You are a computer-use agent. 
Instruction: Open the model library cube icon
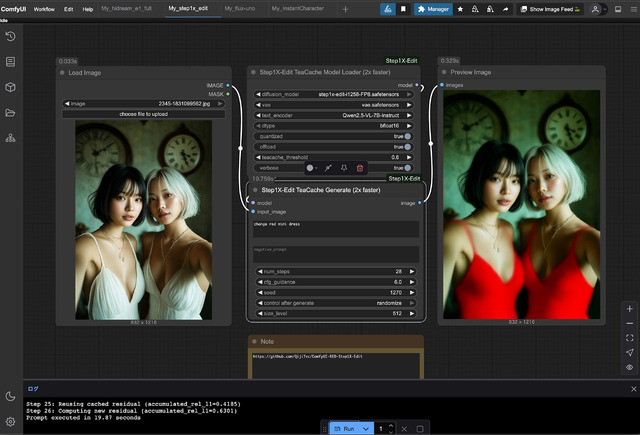(11, 87)
